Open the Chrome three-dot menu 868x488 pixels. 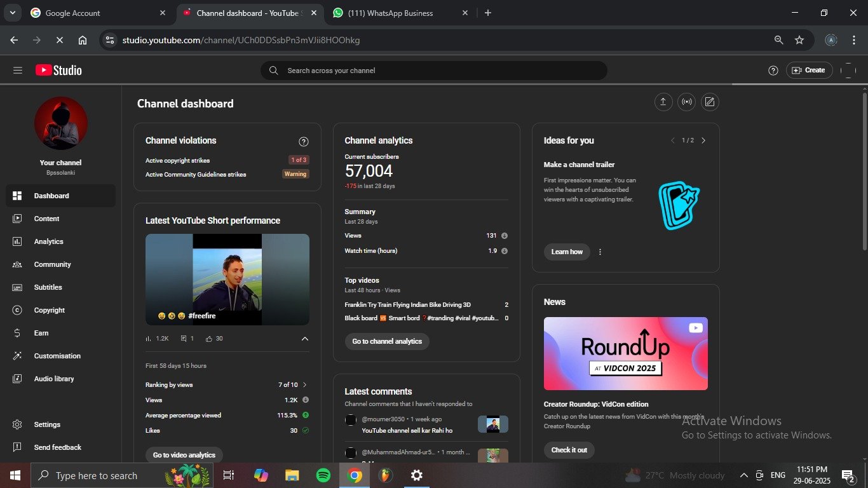tap(853, 40)
